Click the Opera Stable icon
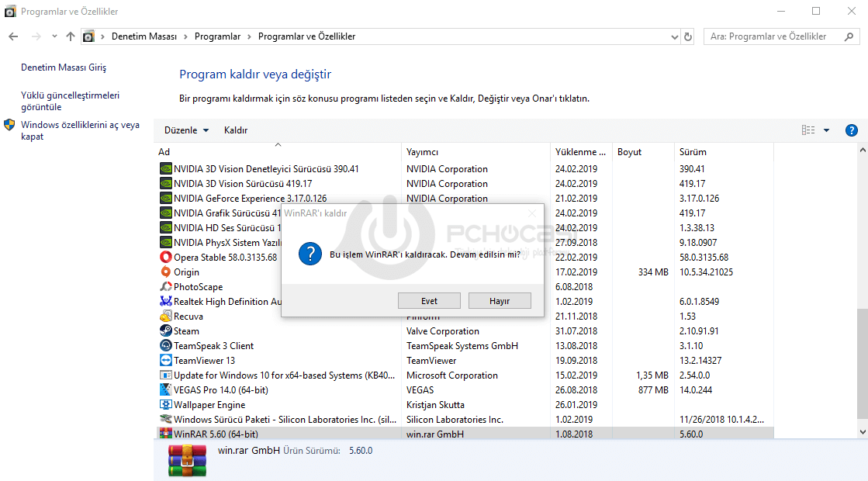This screenshot has height=481, width=868. 165,257
